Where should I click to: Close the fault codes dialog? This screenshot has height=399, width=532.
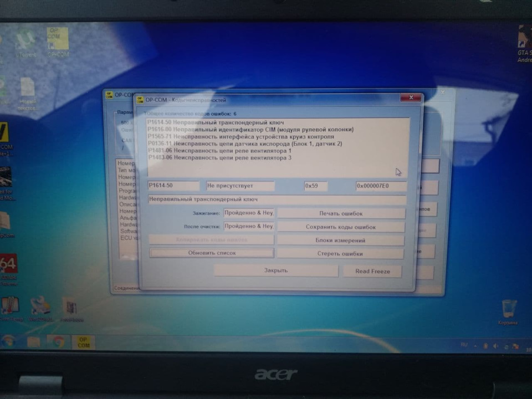[x=411, y=98]
